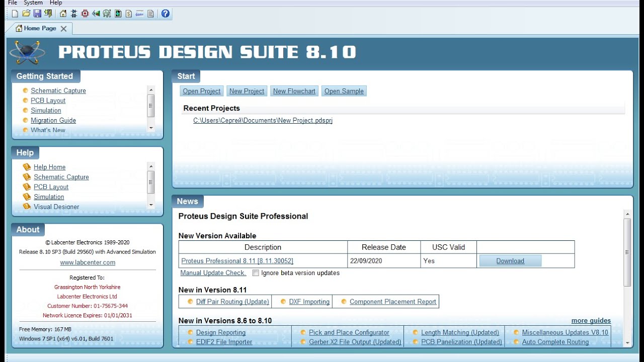Image resolution: width=644 pixels, height=362 pixels.
Task: Open the www.labcenter.com link
Action: click(x=88, y=262)
